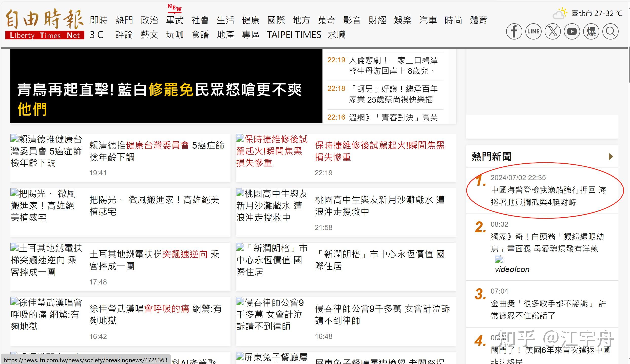Image resolution: width=630 pixels, height=364 pixels.
Task: Open 「新潤朗格」市中心永恆價值 article
Action: [380, 260]
